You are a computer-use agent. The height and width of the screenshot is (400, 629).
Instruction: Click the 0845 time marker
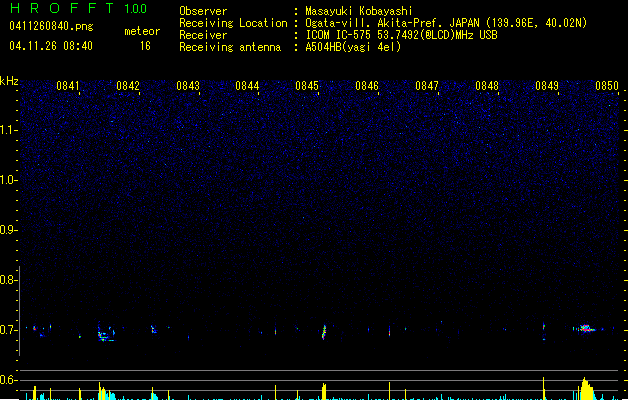[x=307, y=86]
